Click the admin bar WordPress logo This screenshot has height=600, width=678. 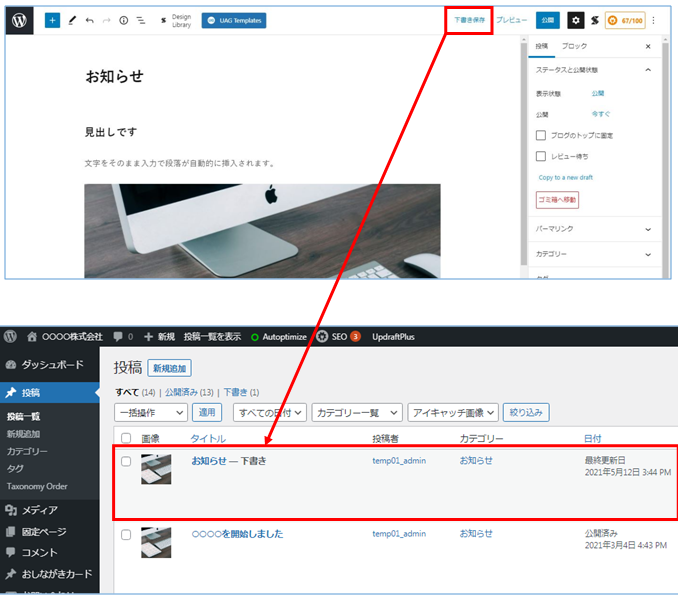[x=10, y=336]
